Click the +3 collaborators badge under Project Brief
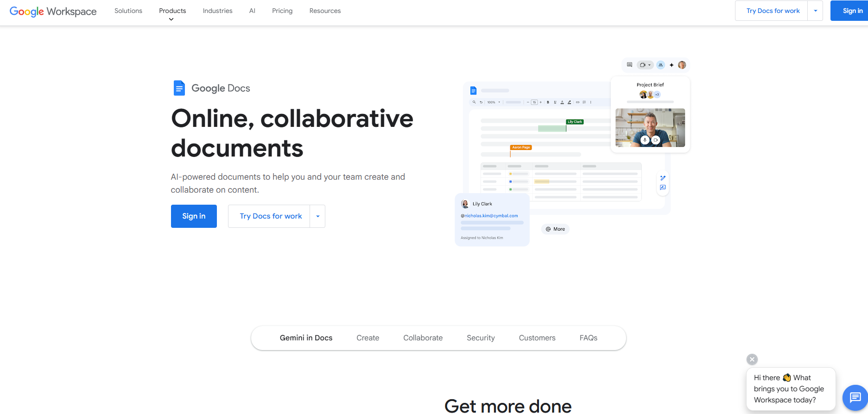The width and height of the screenshot is (868, 414). [x=657, y=94]
